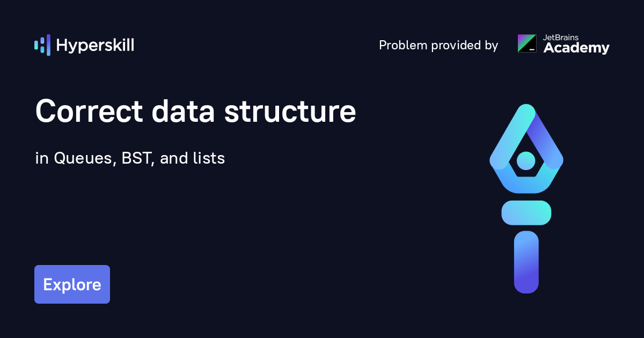Image resolution: width=644 pixels, height=338 pixels.
Task: Click the triangular top of the pen illustration
Action: click(x=526, y=115)
